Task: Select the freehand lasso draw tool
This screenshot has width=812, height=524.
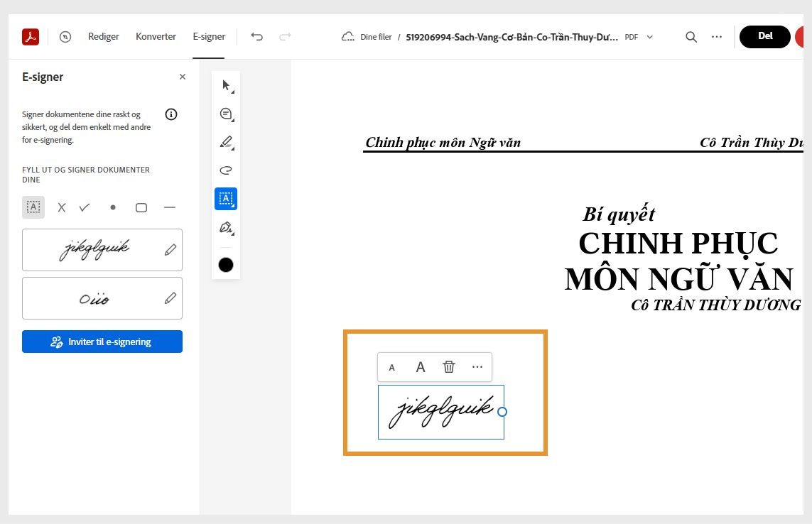Action: (x=227, y=170)
